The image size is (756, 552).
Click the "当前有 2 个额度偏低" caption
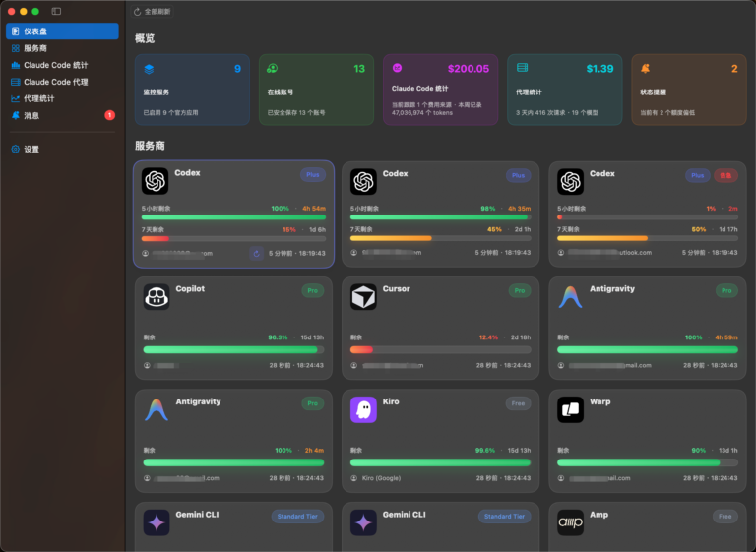[667, 113]
